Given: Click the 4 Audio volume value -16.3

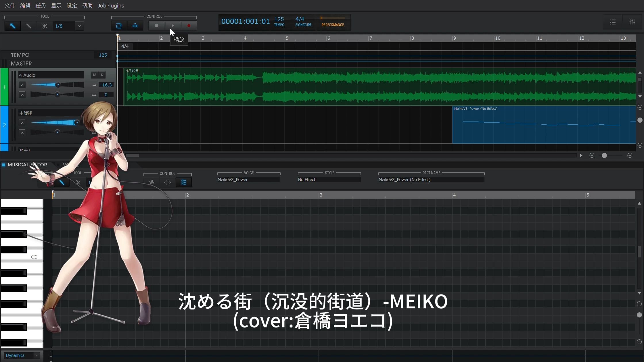Looking at the screenshot, I should point(106,85).
